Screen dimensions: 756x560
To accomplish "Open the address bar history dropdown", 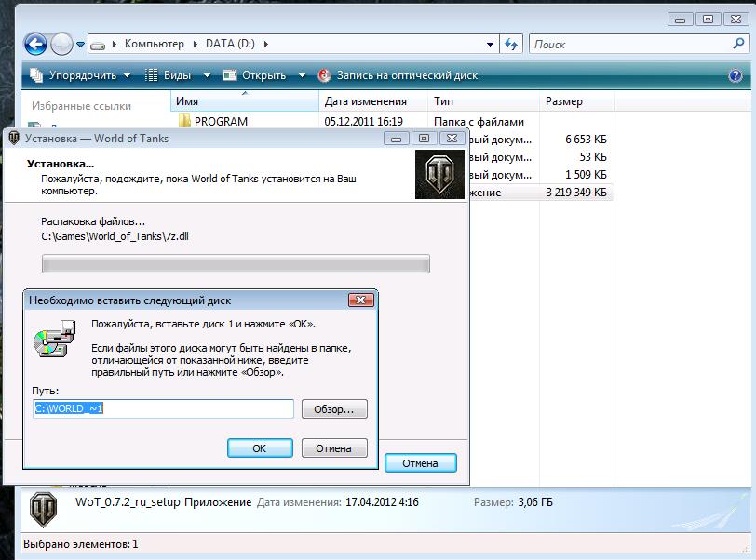I will (490, 45).
